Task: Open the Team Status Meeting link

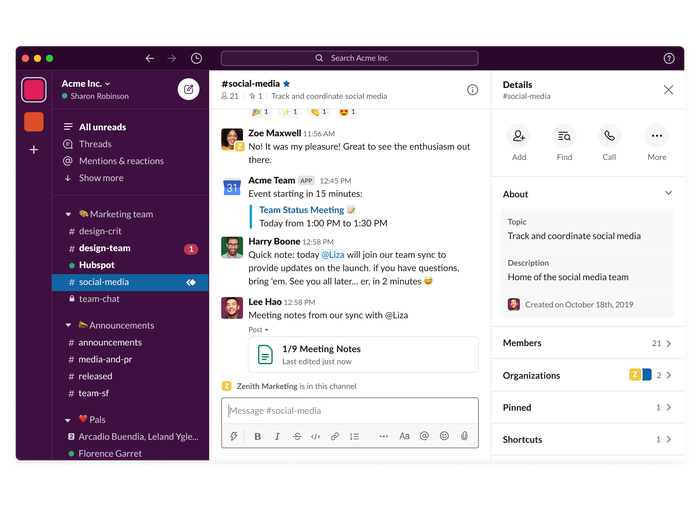Action: [x=301, y=210]
